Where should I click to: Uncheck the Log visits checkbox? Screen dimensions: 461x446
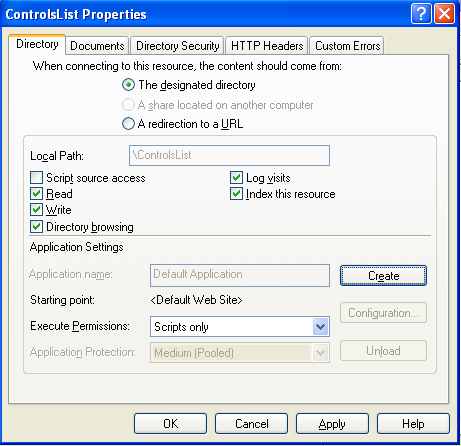tap(236, 178)
